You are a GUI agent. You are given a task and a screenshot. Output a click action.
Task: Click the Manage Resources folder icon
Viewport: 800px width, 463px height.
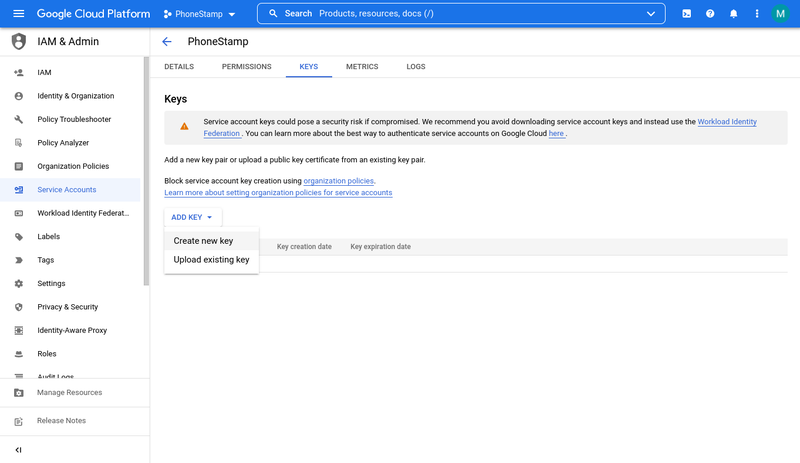click(x=19, y=393)
